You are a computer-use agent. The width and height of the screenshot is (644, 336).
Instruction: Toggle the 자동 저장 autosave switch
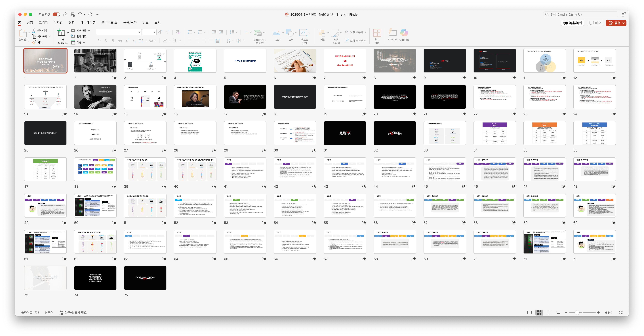coord(56,14)
